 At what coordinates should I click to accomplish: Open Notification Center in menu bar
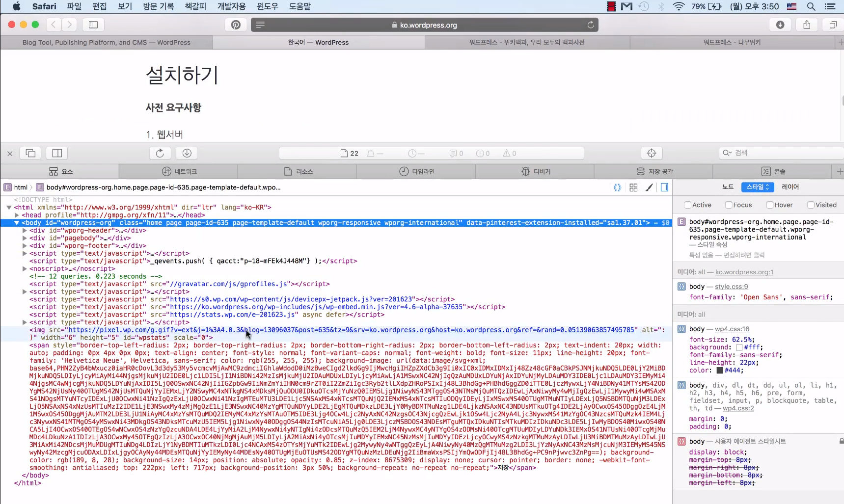[x=830, y=6]
